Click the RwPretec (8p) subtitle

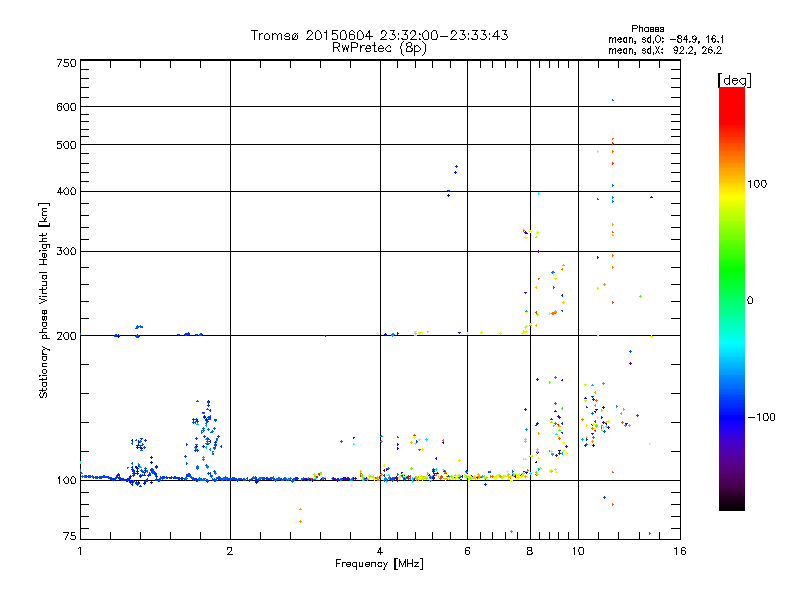[379, 48]
